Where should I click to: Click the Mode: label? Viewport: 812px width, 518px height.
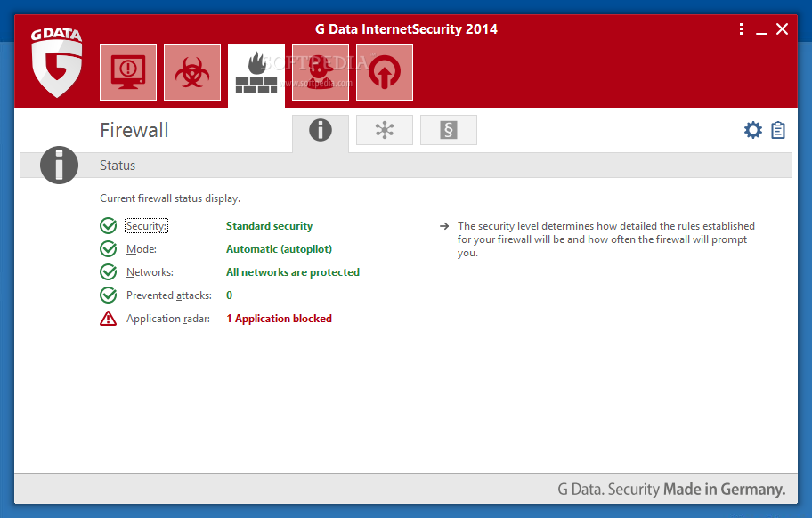click(x=142, y=249)
